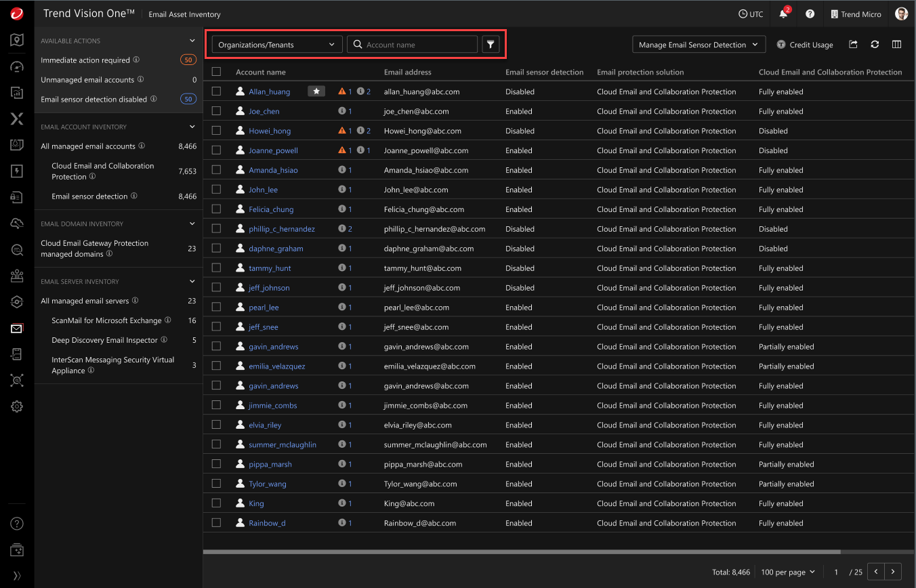The image size is (916, 588).
Task: Open the settings gear in left sidebar
Action: pos(17,406)
